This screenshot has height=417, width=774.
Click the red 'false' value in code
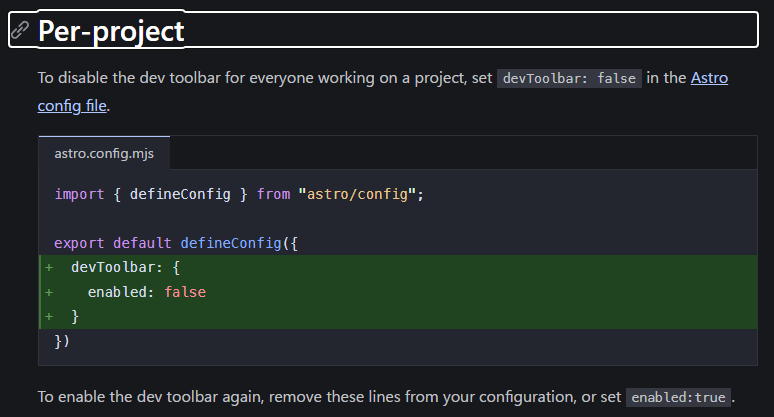tap(185, 292)
